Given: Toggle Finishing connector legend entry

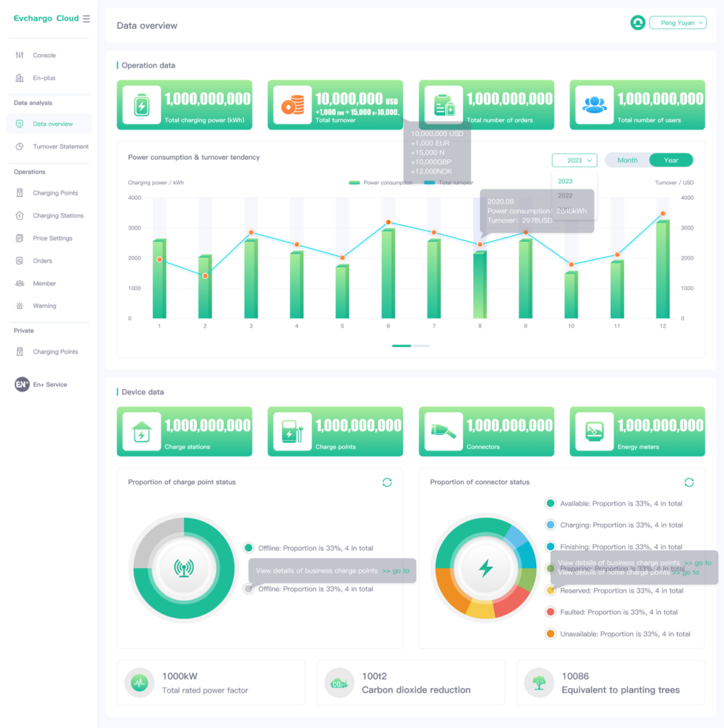Looking at the screenshot, I should tap(614, 547).
